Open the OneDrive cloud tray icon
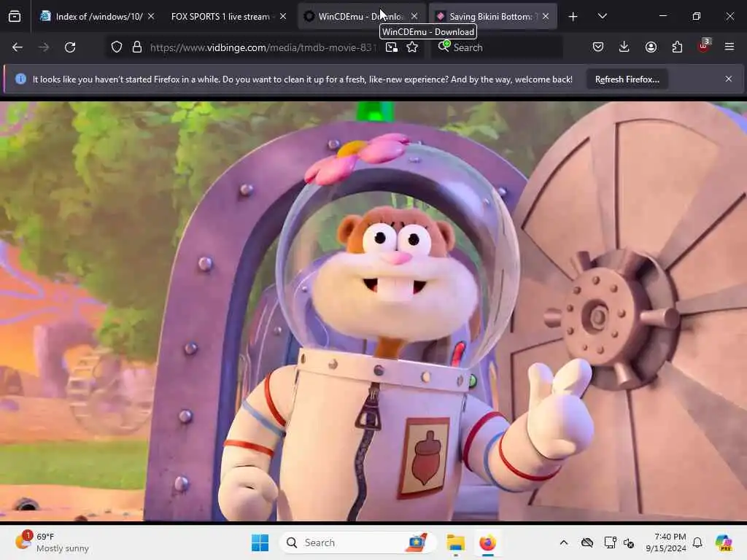Viewport: 747px width, 560px height. pyautogui.click(x=587, y=542)
